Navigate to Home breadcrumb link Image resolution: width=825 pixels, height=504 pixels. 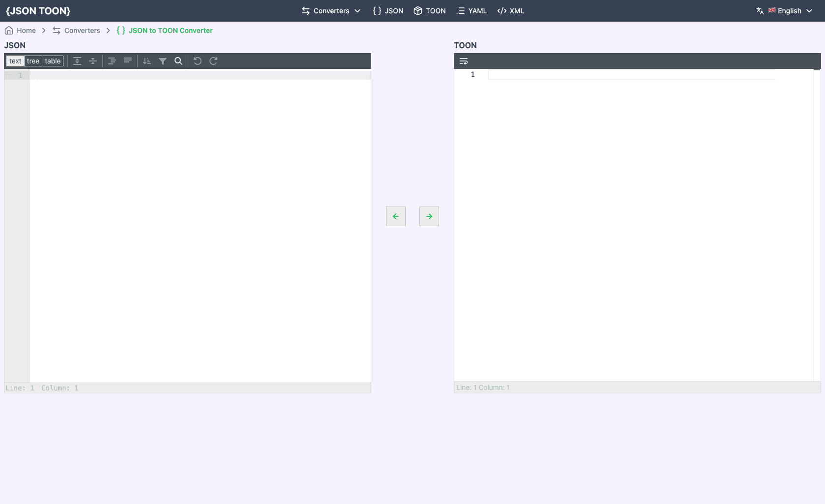click(20, 30)
